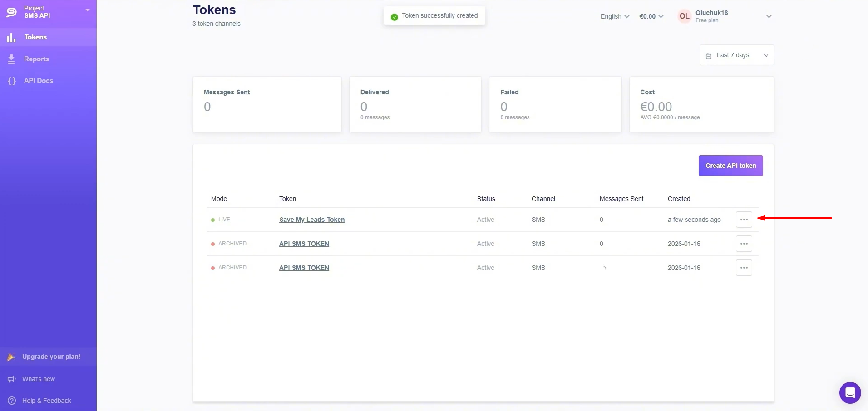Click the Cost €0.00 stats card
Viewport: 868px width, 411px height.
pos(702,104)
